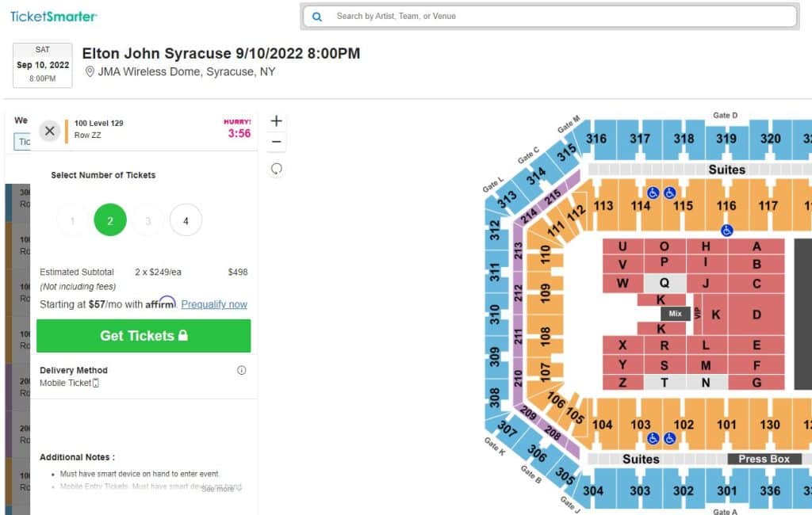812x515 pixels.
Task: Click the TicketSmarter logo
Action: [x=54, y=16]
